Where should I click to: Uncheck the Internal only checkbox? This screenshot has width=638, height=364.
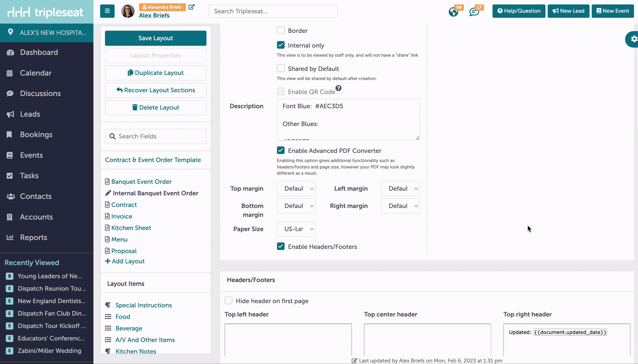[281, 45]
